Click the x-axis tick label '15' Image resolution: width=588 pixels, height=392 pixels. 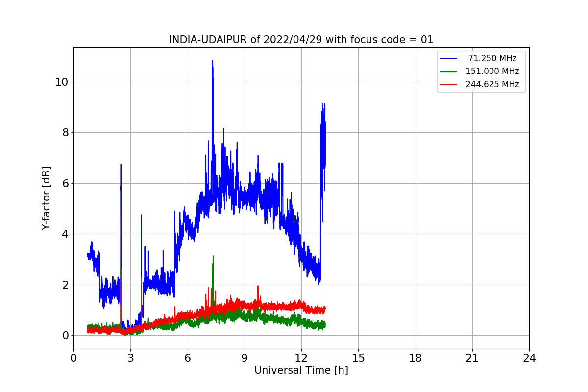coord(358,358)
